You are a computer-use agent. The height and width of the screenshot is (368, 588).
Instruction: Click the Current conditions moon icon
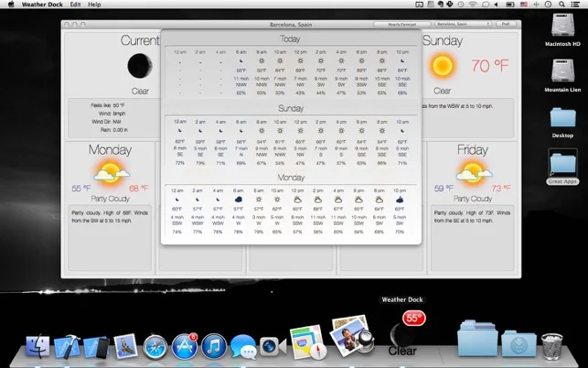(x=140, y=66)
